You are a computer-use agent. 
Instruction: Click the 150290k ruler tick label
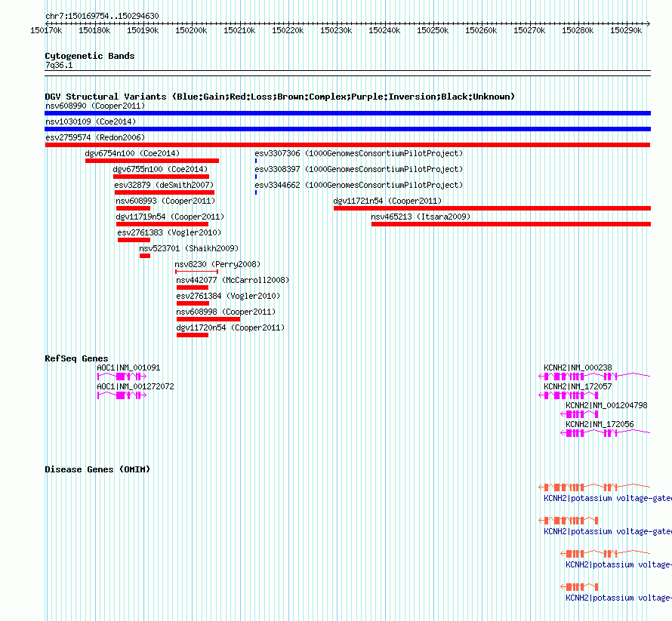626,30
